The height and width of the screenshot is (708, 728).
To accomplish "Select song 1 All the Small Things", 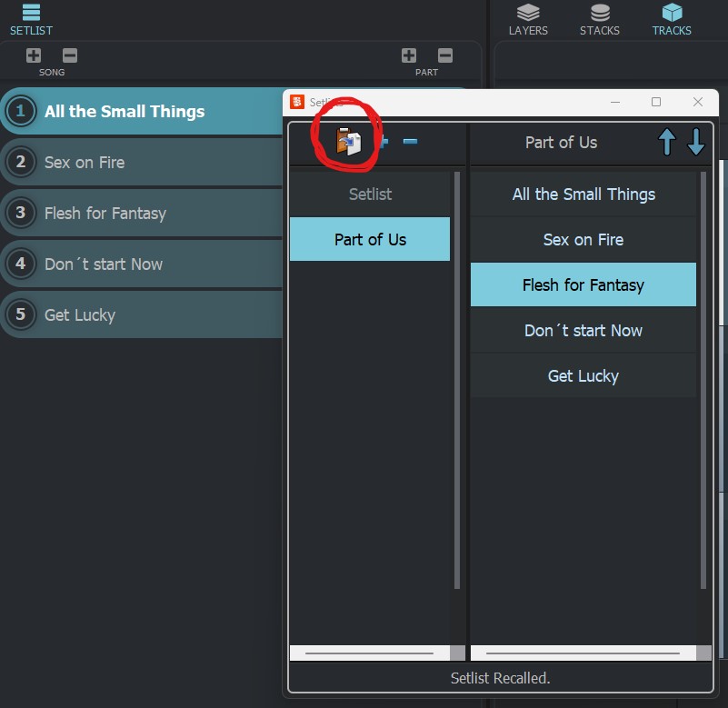I will click(142, 111).
